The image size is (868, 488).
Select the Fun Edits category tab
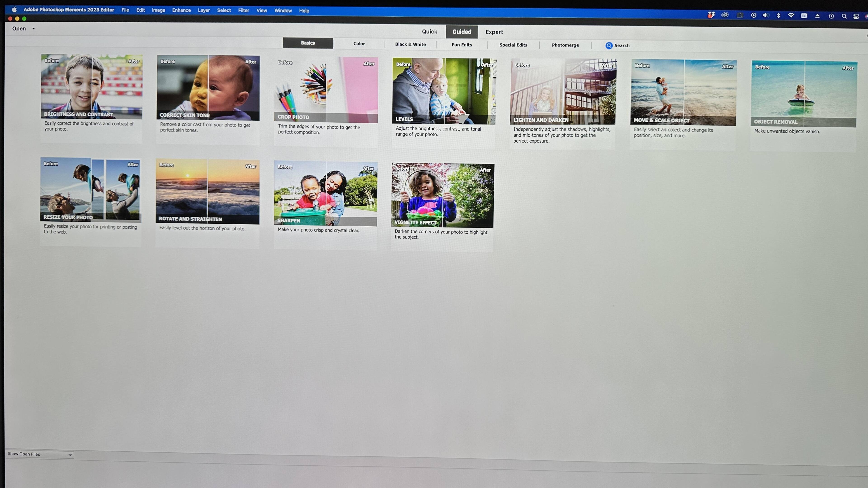462,45
